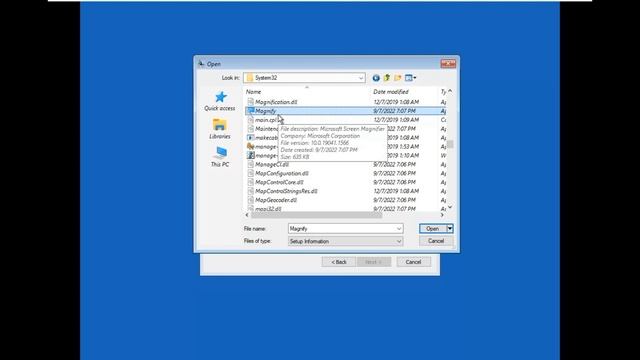Click the 12/7/2019 1:09 AM date of main.cpl
640x360 pixels.
click(396, 120)
